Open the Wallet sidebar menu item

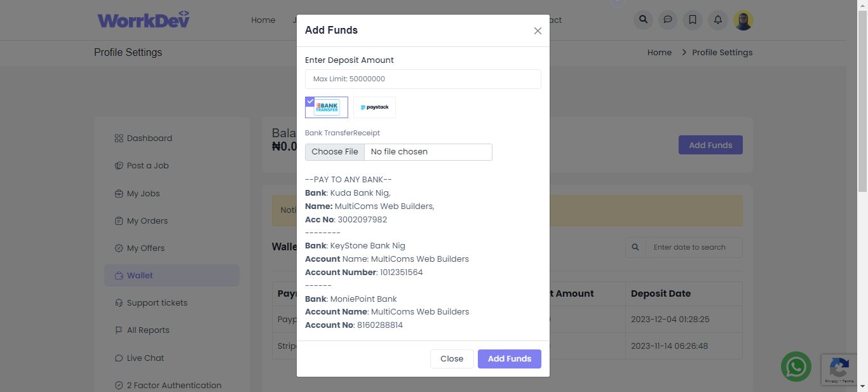click(140, 276)
